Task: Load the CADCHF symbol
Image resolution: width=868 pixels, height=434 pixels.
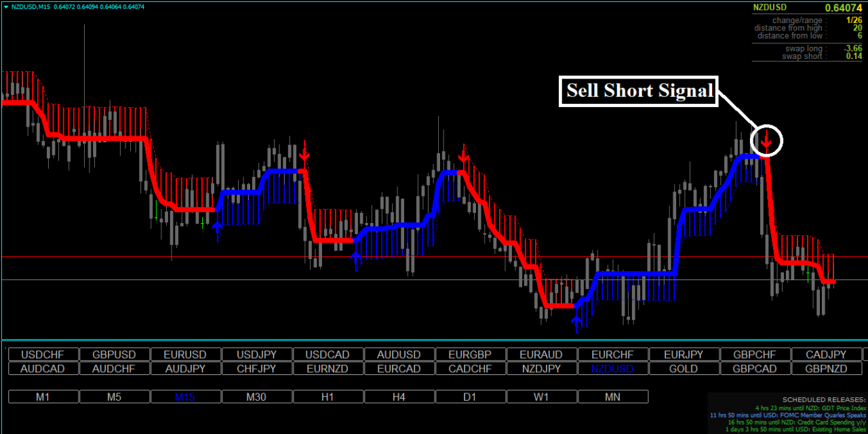Action: (x=471, y=369)
